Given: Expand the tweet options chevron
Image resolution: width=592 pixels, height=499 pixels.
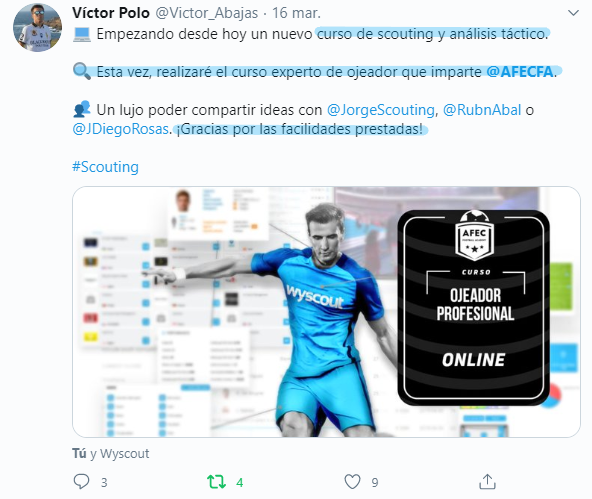Looking at the screenshot, I should point(573,13).
